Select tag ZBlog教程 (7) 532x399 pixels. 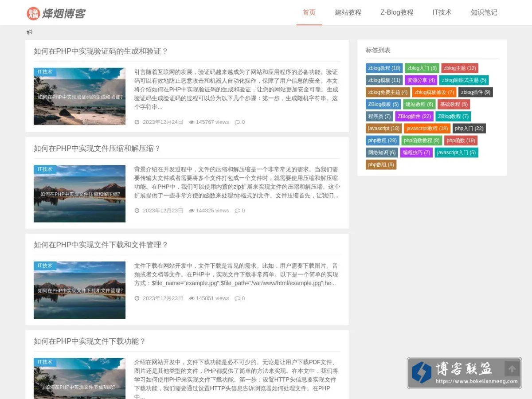click(453, 116)
